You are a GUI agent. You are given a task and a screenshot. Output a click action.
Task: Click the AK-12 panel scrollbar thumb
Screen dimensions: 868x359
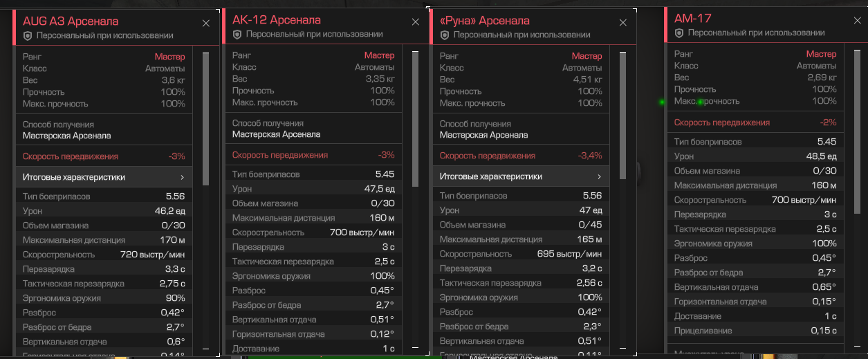click(415, 118)
